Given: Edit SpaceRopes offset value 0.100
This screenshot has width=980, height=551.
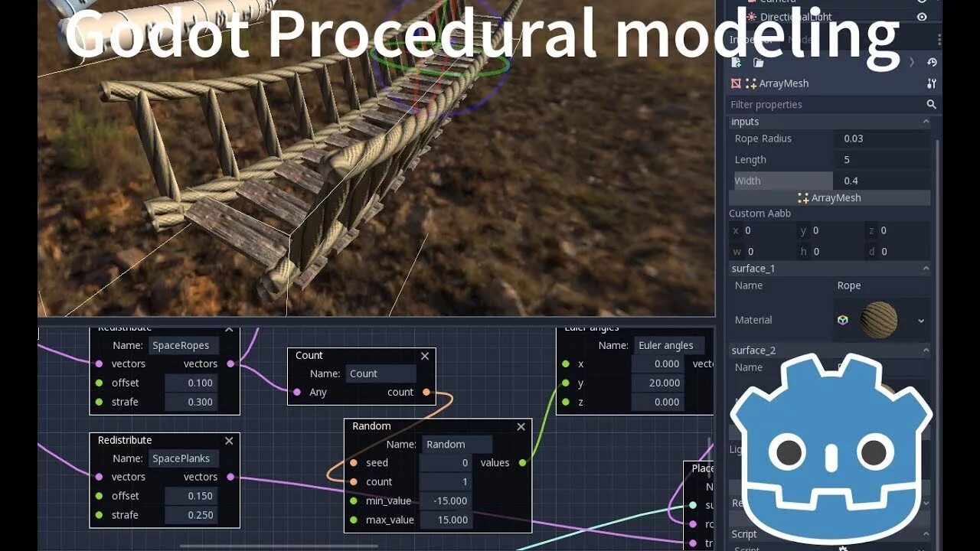Looking at the screenshot, I should click(191, 383).
